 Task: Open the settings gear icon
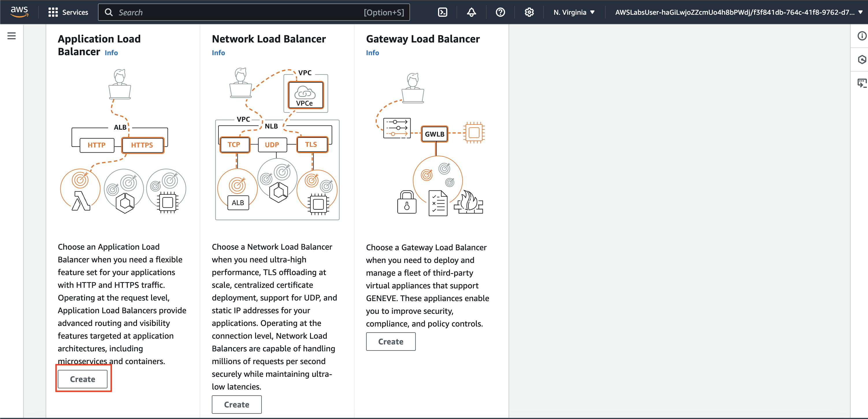point(529,12)
